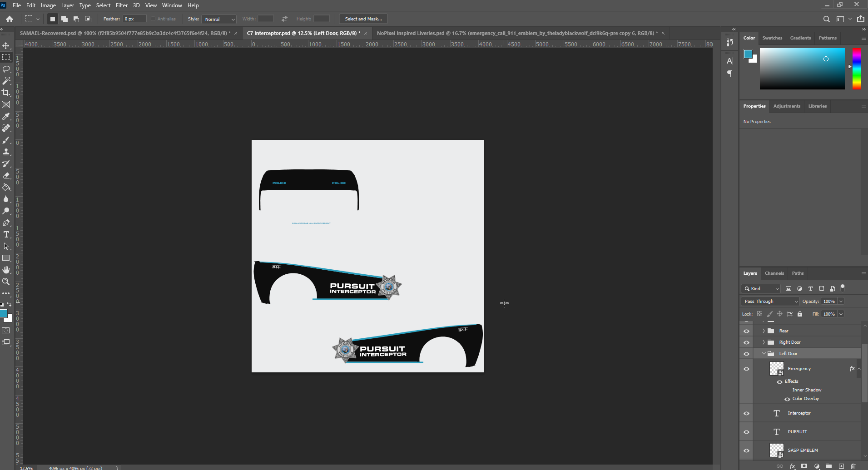The width and height of the screenshot is (868, 470).
Task: Collapse the Left Door layer group
Action: (764, 353)
